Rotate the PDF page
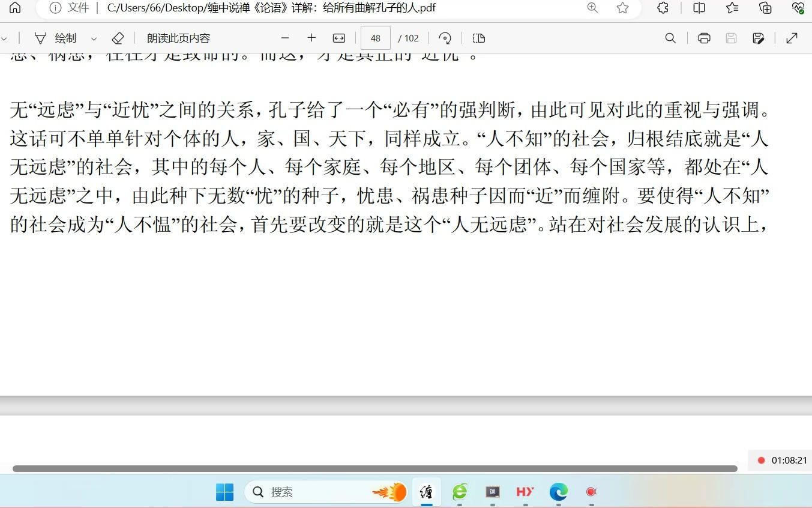Screen dimensions: 812x508 [445, 38]
